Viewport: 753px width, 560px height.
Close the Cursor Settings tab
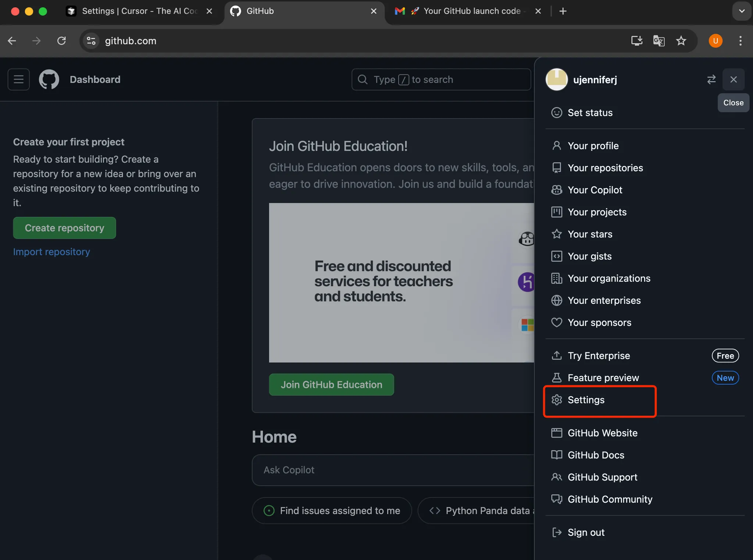coord(209,11)
